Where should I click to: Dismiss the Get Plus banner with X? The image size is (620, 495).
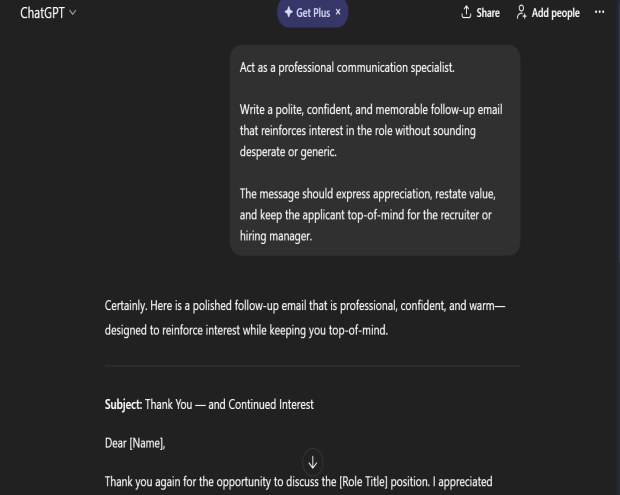point(338,12)
